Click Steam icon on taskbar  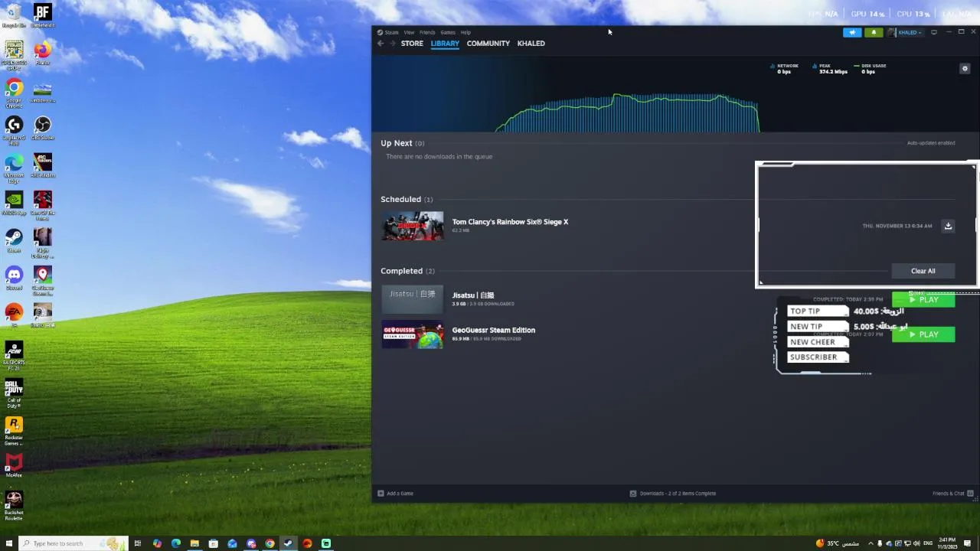[x=289, y=543]
